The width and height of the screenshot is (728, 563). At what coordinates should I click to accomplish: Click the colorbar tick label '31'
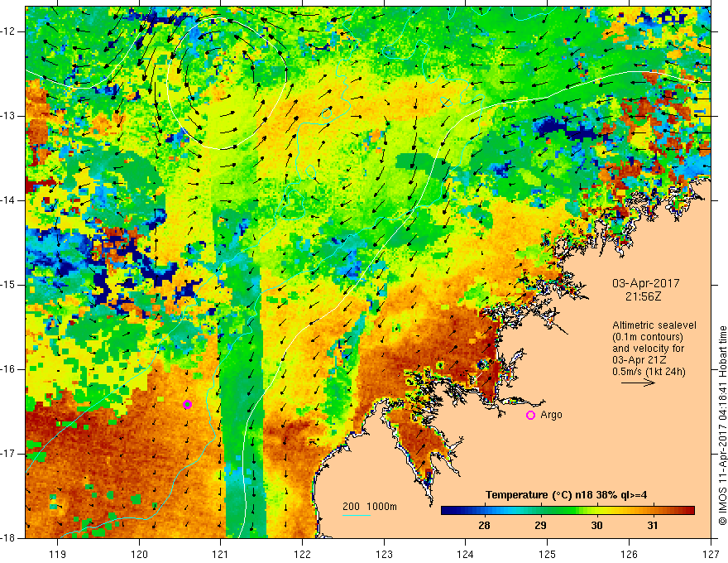[653, 526]
